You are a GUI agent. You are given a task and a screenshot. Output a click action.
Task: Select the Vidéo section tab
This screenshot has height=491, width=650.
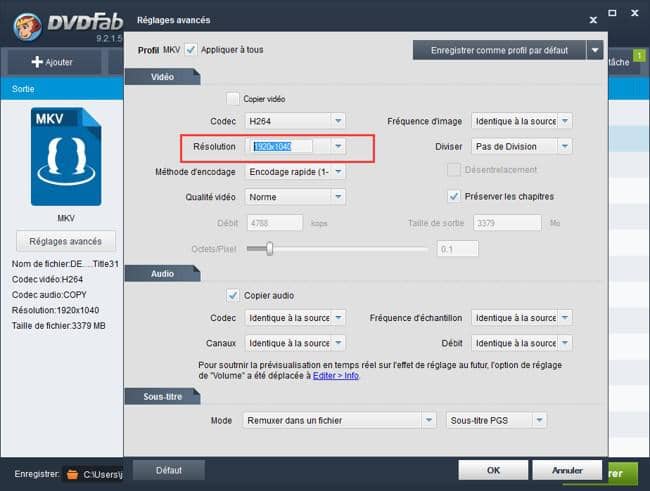click(162, 77)
